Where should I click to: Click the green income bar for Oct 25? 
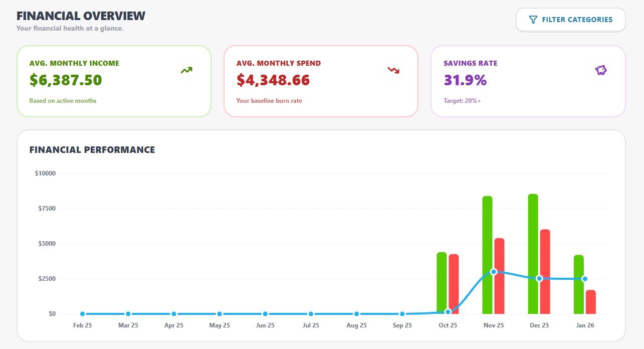pos(442,281)
